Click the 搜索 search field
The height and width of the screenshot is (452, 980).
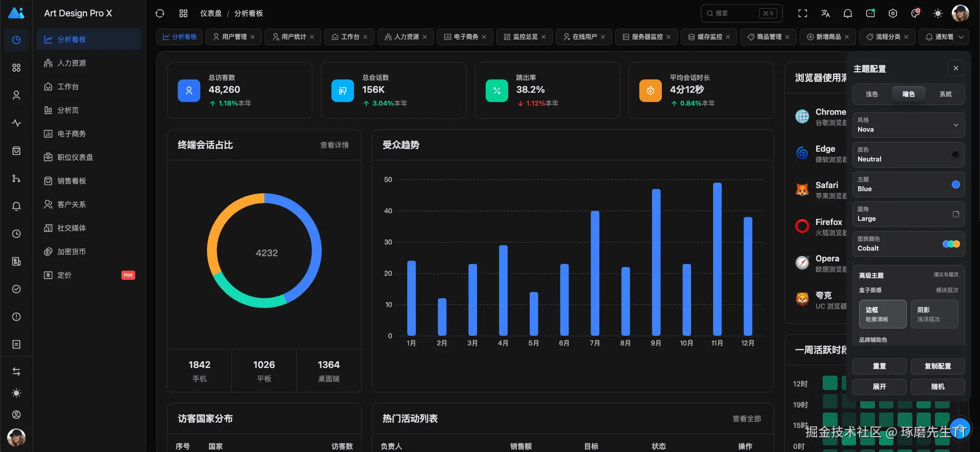741,13
